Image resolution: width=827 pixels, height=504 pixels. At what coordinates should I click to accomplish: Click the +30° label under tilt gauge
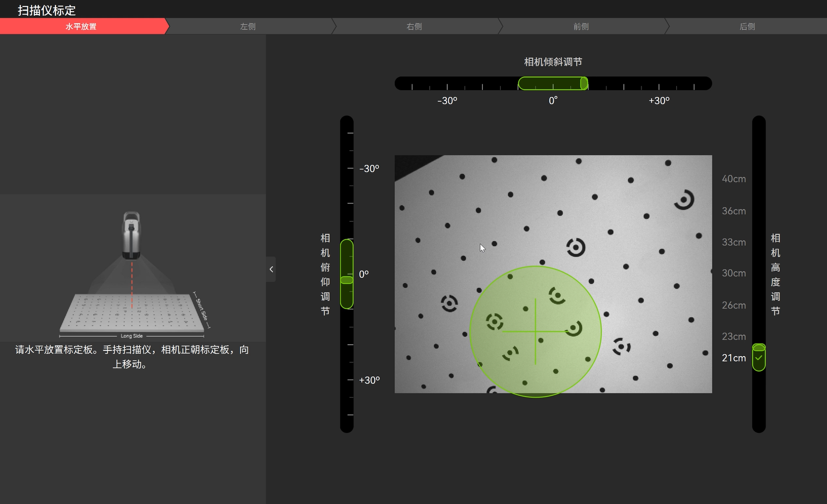659,101
